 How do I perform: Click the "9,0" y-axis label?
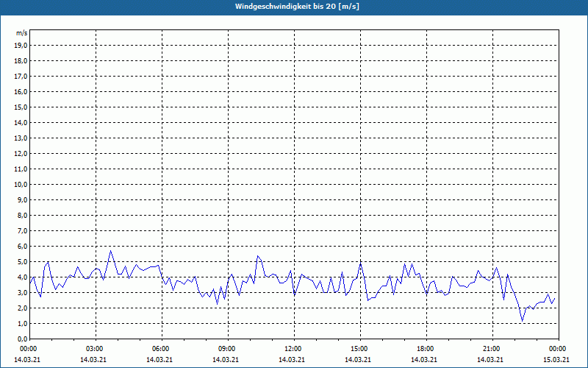[22, 199]
